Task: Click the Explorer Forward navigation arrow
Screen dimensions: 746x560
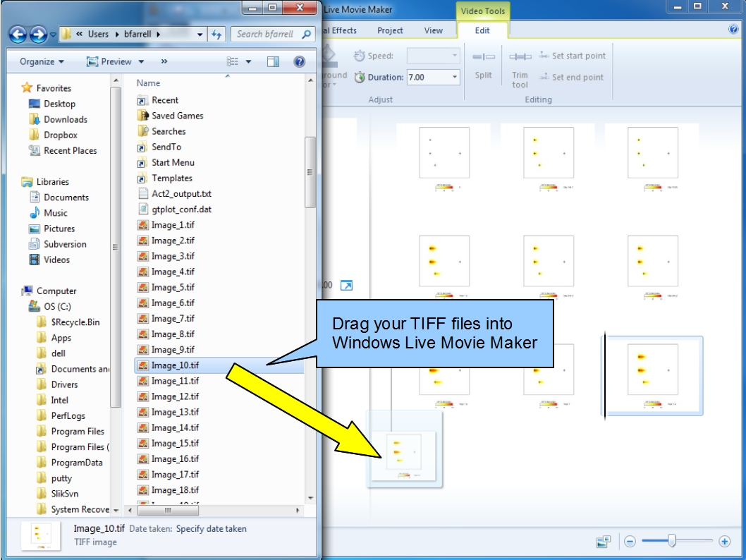Action: 38,35
